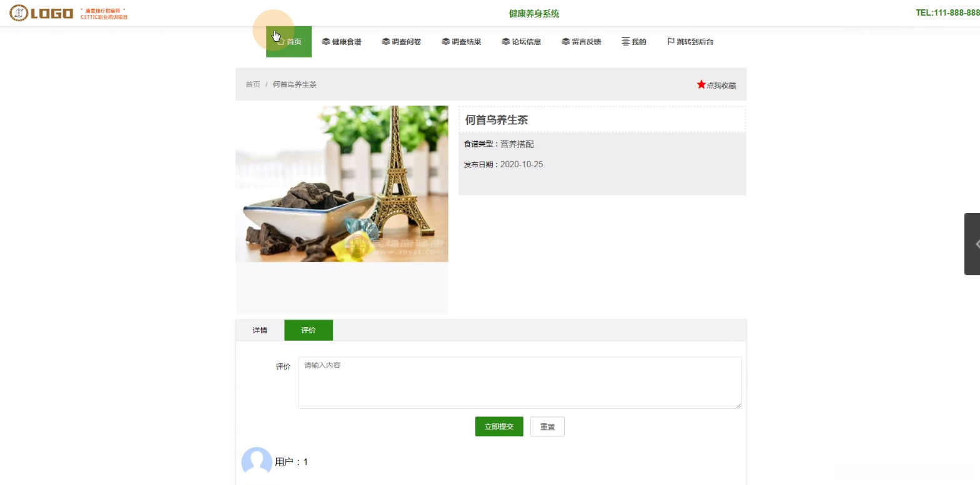Click the TEL:111-888-888 text
This screenshot has width=980, height=485.
[x=948, y=12]
